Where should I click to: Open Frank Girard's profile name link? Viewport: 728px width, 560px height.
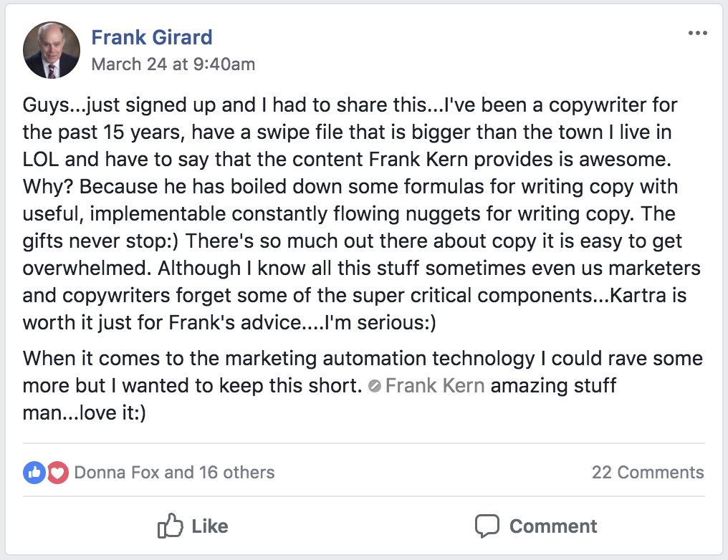click(x=152, y=37)
